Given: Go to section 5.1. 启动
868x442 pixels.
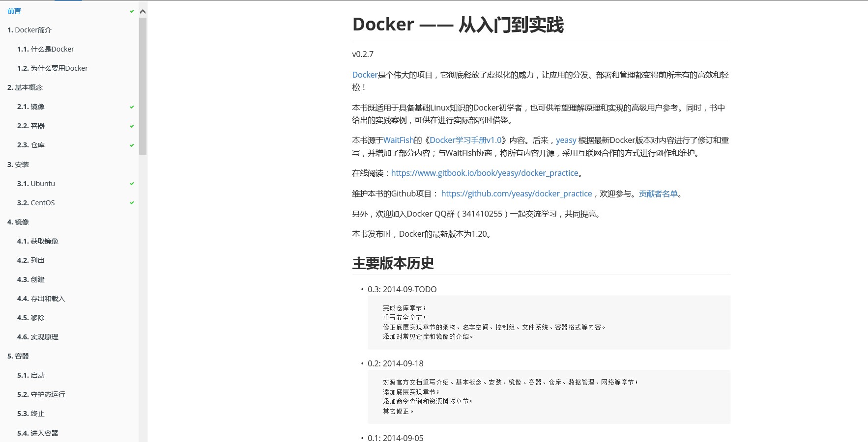Looking at the screenshot, I should point(31,375).
